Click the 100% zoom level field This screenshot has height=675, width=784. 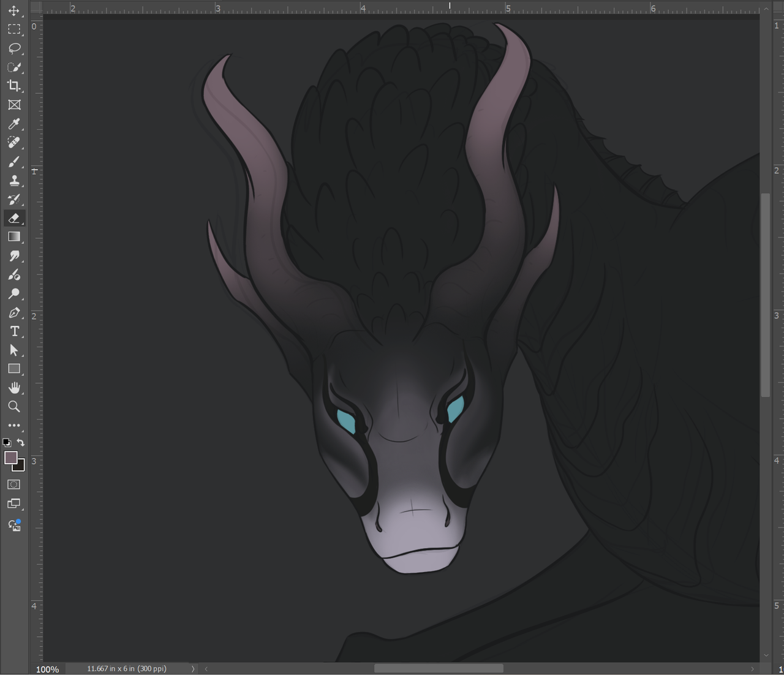click(47, 669)
